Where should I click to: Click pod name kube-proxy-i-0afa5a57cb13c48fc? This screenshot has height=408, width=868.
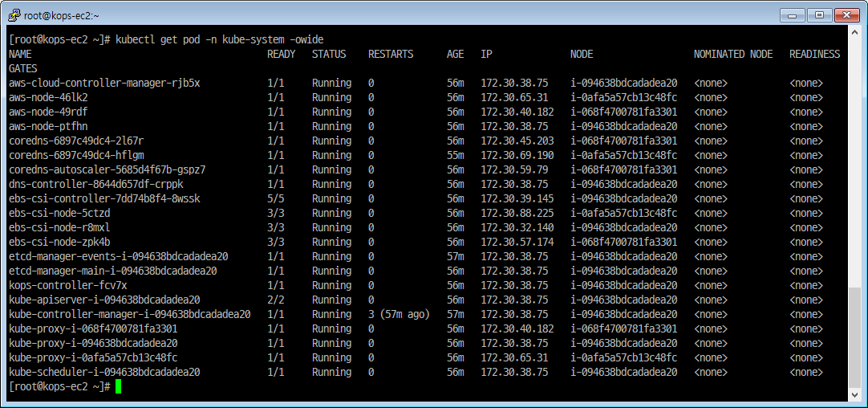94,357
